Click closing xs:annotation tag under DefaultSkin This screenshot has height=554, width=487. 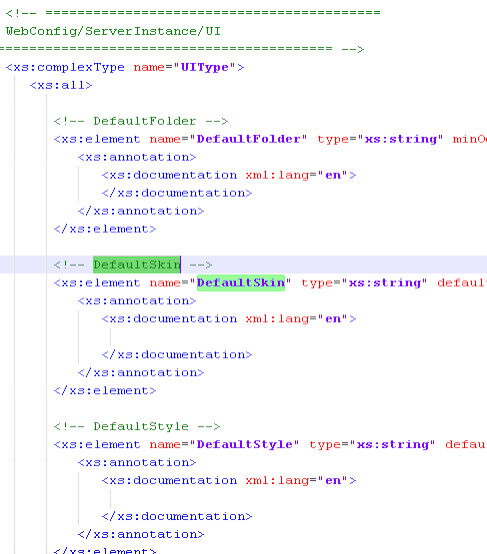tap(141, 372)
